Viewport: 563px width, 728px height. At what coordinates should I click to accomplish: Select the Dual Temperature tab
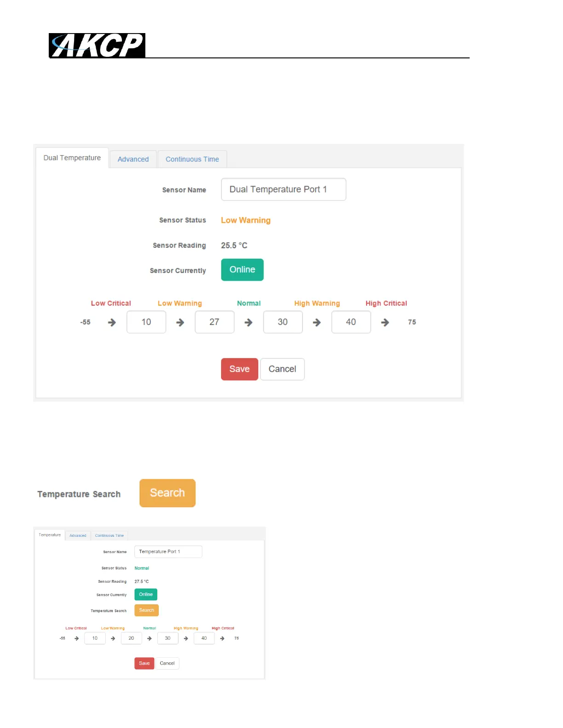tap(72, 158)
